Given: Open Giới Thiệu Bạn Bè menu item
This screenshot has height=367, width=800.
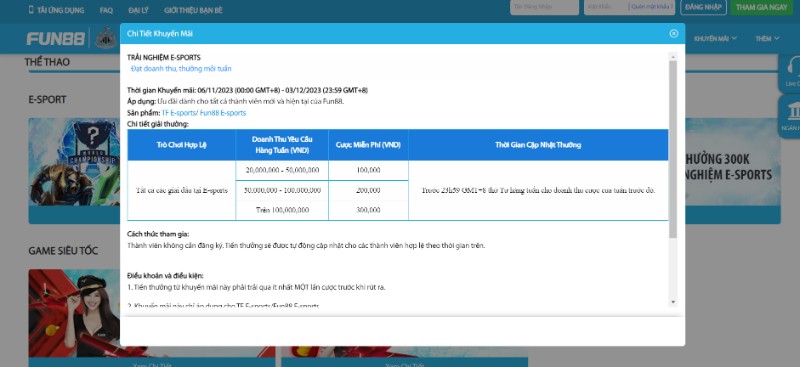Looking at the screenshot, I should click(193, 10).
